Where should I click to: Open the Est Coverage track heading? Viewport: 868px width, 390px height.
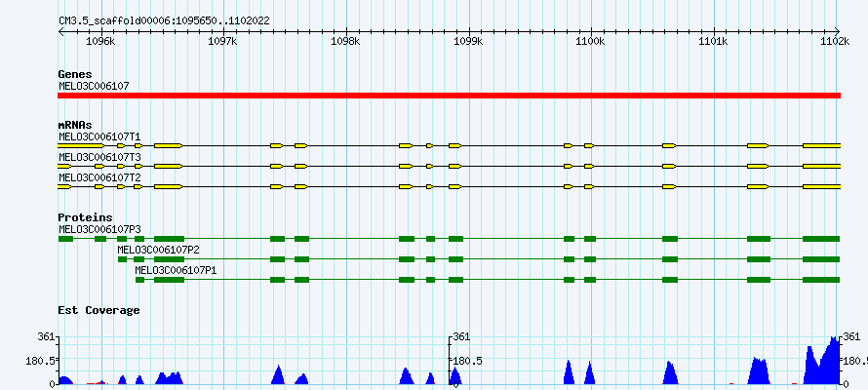[x=99, y=310]
